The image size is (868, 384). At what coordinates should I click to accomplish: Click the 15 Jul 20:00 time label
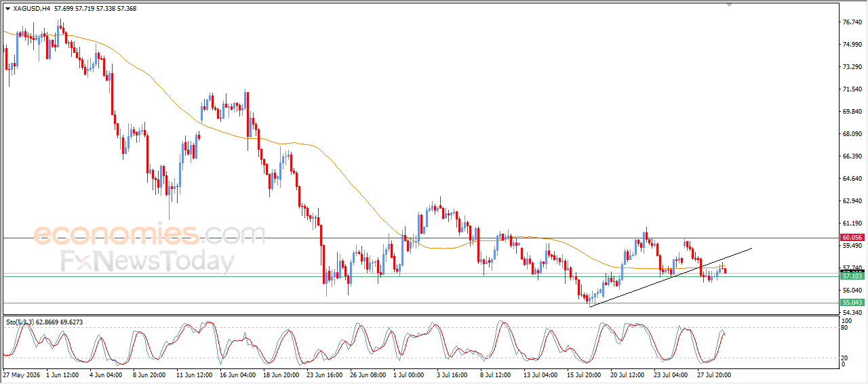pyautogui.click(x=585, y=375)
